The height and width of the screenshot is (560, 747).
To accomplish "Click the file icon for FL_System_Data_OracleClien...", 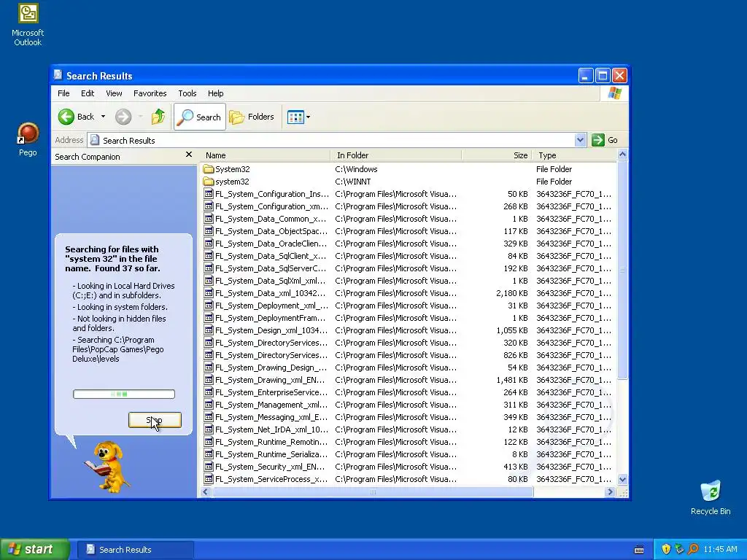I will click(x=208, y=244).
